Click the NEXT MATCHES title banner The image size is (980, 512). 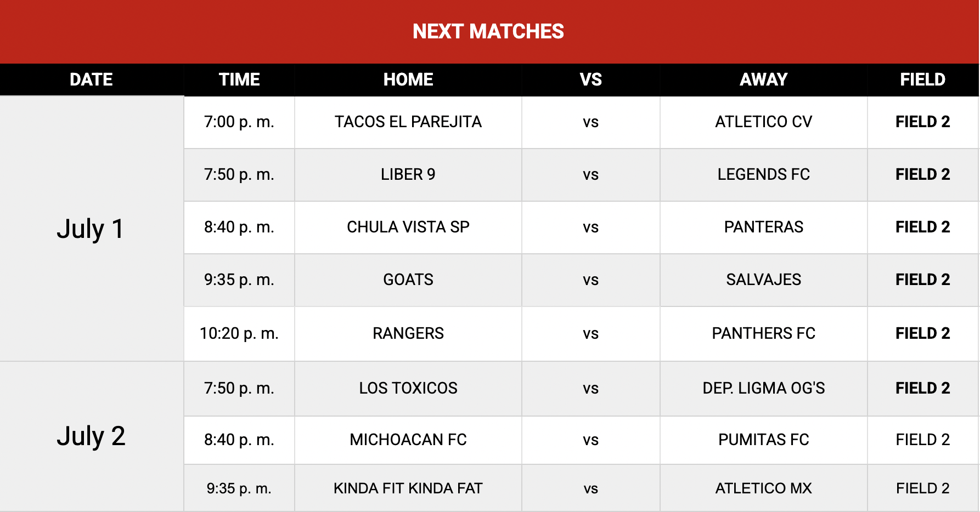click(489, 32)
